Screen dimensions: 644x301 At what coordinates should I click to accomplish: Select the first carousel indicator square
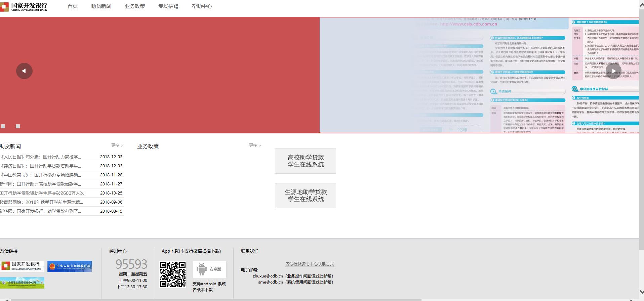[3, 126]
